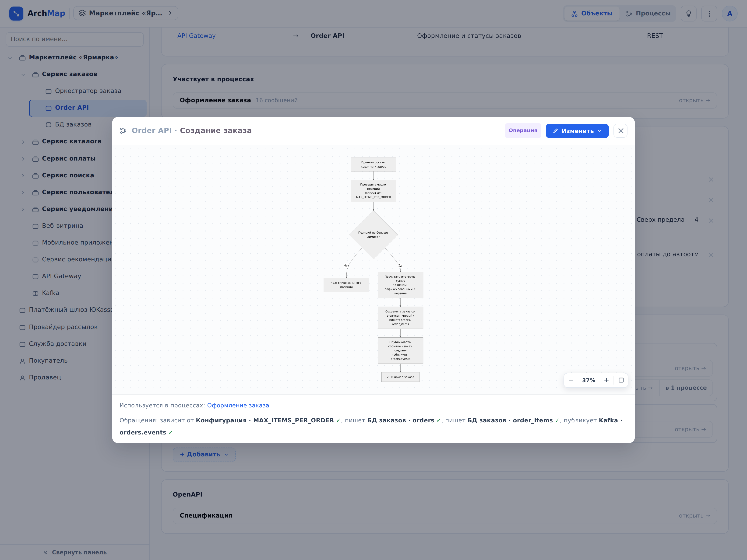Click the ArchMap logo icon
The height and width of the screenshot is (560, 747).
(16, 14)
